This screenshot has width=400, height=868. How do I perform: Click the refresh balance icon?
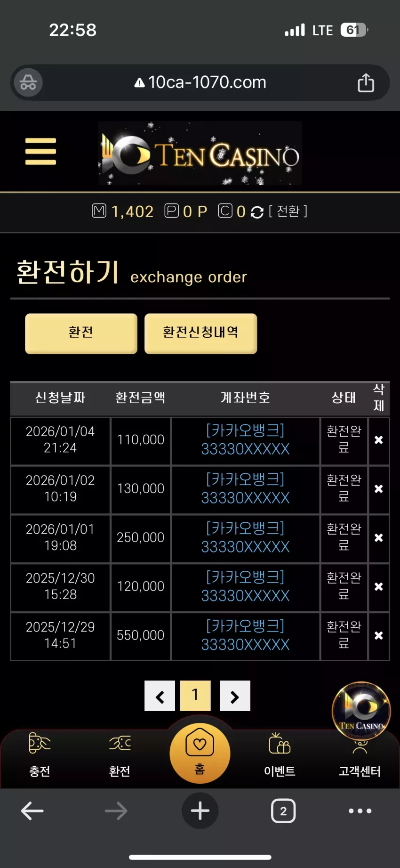pyautogui.click(x=257, y=212)
